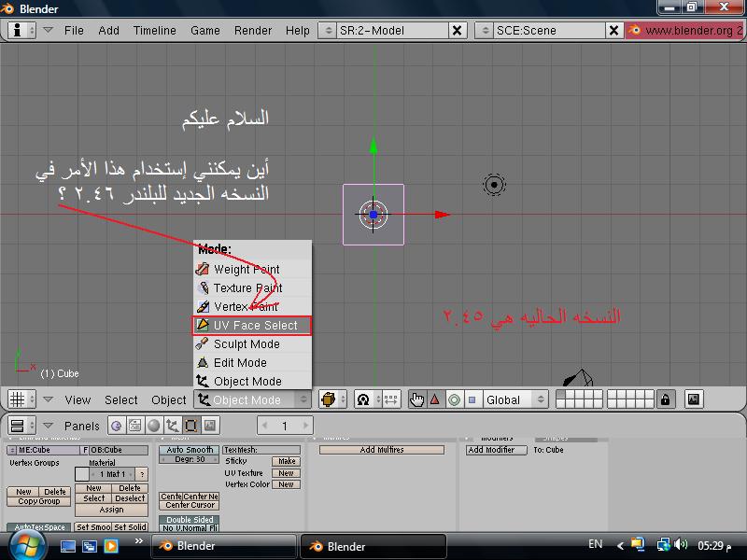Click the buttons window type icon
The height and width of the screenshot is (560, 747).
coord(18,426)
